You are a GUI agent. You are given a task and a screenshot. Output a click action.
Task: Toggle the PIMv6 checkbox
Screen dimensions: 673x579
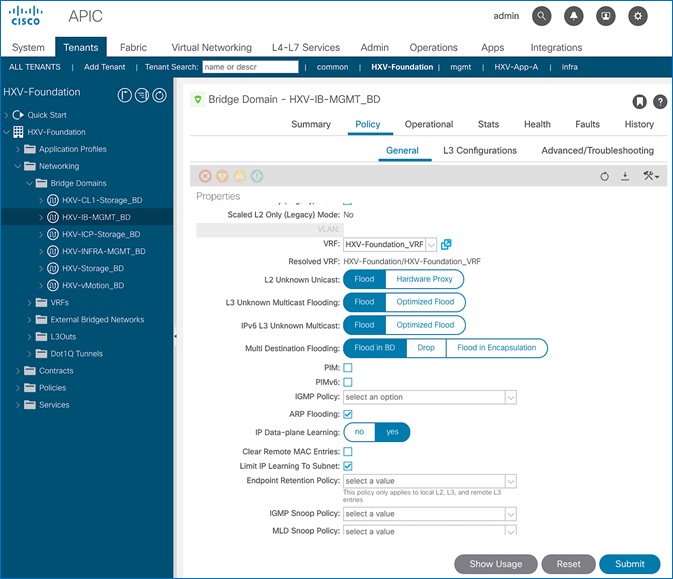pos(348,382)
